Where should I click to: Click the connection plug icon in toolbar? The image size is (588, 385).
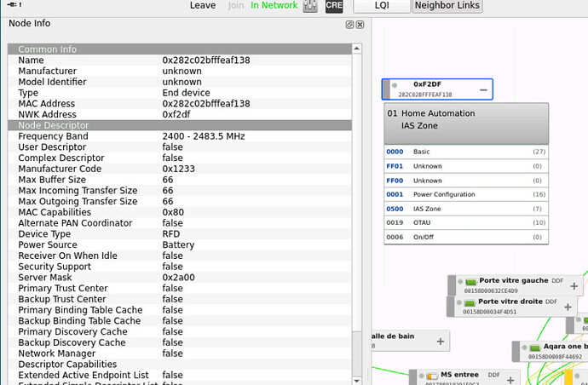click(14, 4)
